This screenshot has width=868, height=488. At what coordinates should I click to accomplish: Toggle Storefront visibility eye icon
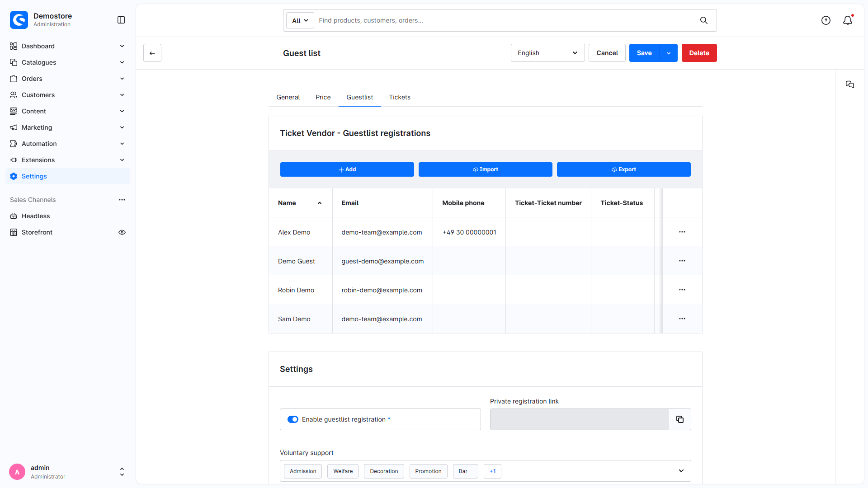[x=122, y=232]
